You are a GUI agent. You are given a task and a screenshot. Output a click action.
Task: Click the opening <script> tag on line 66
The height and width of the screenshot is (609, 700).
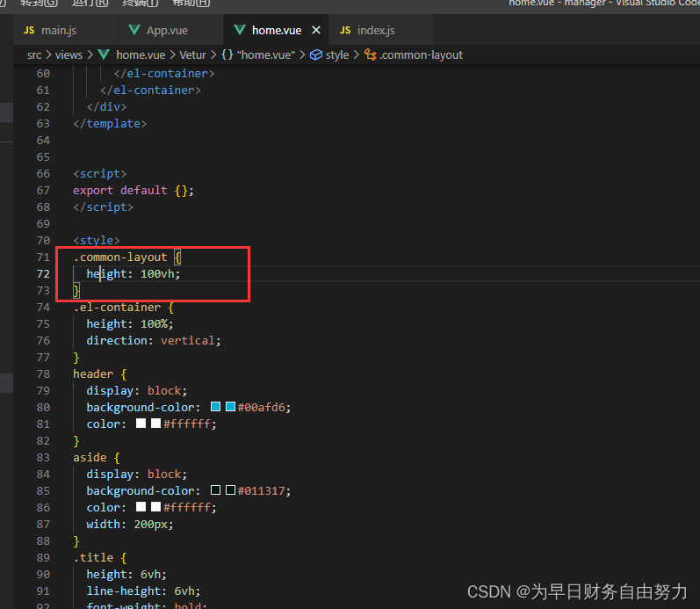point(100,174)
